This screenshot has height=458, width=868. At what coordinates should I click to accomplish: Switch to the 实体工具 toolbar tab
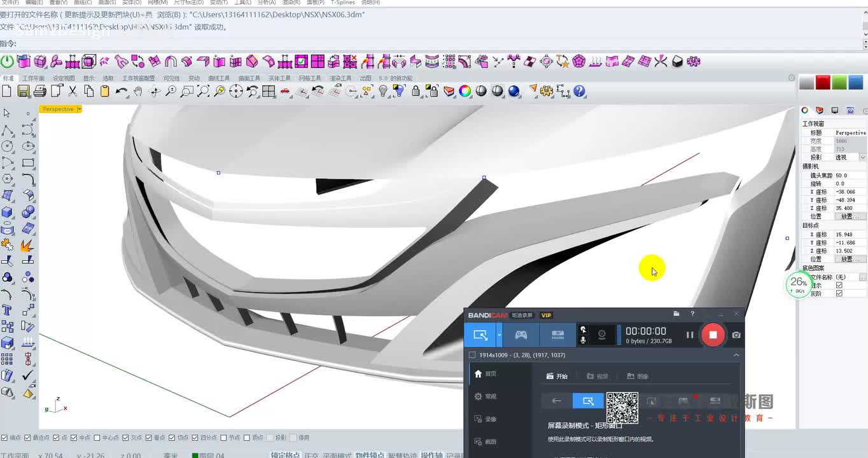(x=279, y=78)
